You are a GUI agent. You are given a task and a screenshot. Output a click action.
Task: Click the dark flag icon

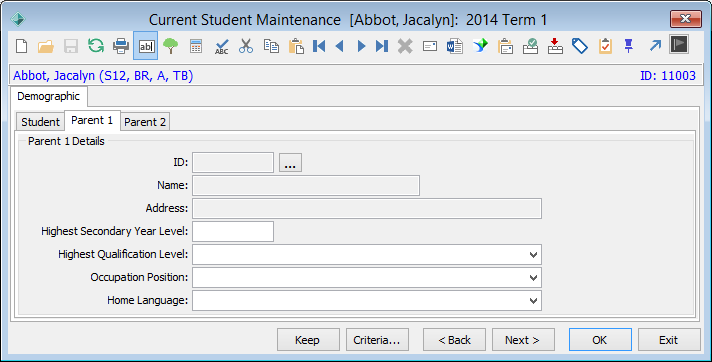tap(679, 45)
